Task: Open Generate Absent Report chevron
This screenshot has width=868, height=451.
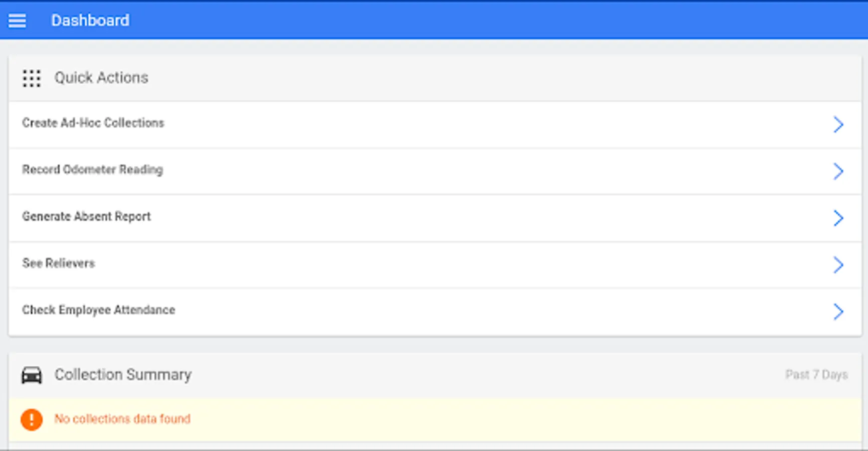Action: coord(838,218)
